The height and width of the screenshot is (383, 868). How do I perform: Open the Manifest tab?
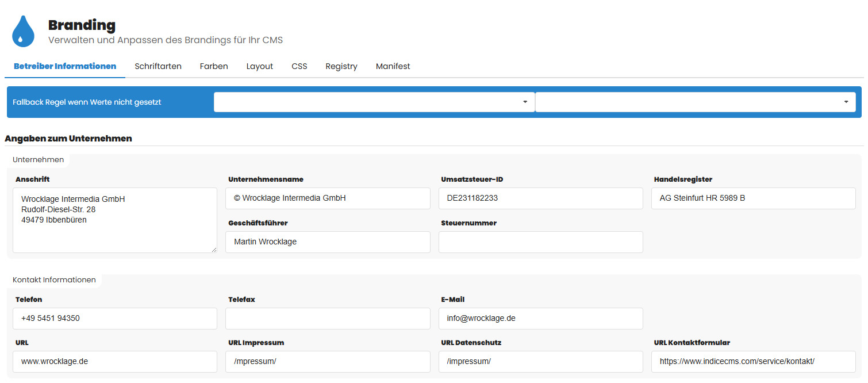point(393,66)
